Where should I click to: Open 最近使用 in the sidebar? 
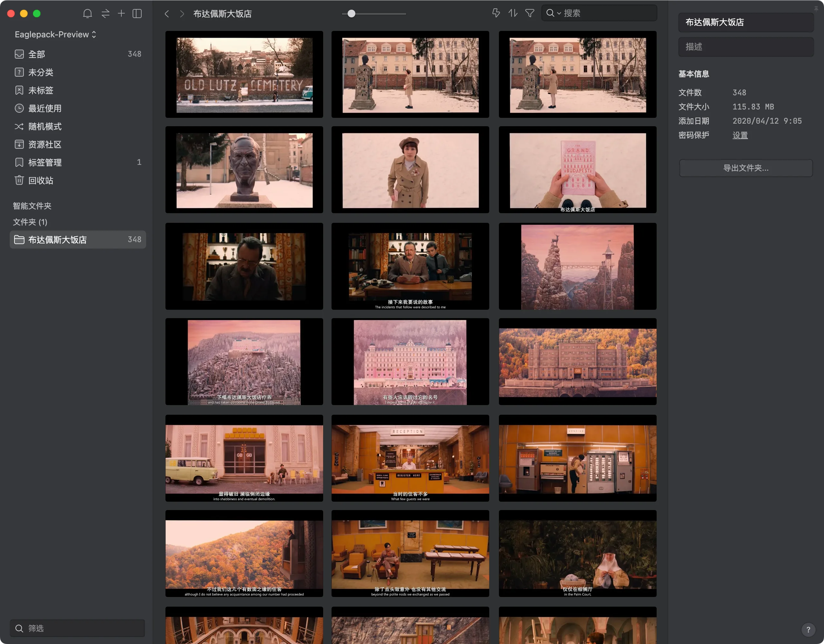(x=78, y=108)
